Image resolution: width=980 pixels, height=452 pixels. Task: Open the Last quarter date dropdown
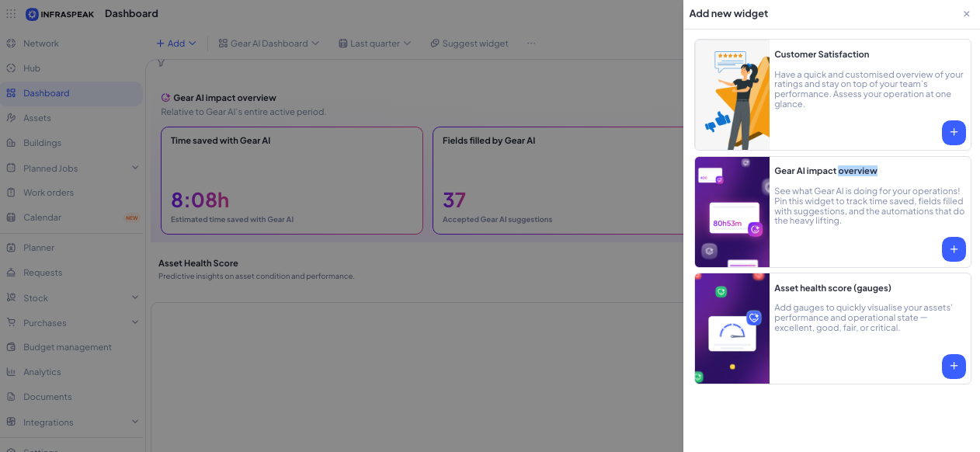(x=374, y=43)
